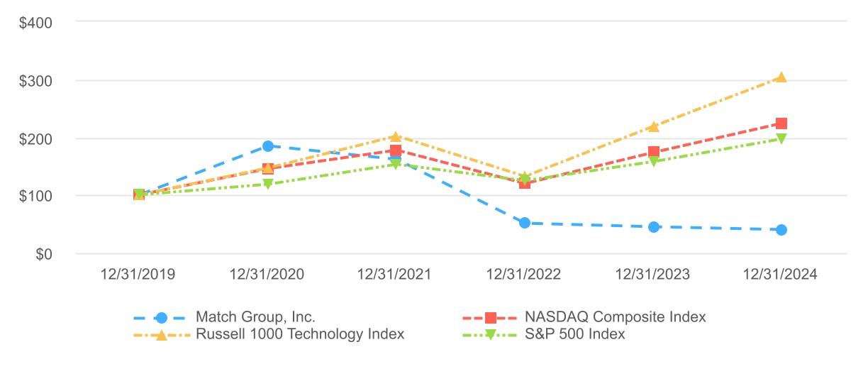This screenshot has height=369, width=868.
Task: Click Match Group's circle marker at 12/31/2022
Action: 525,223
